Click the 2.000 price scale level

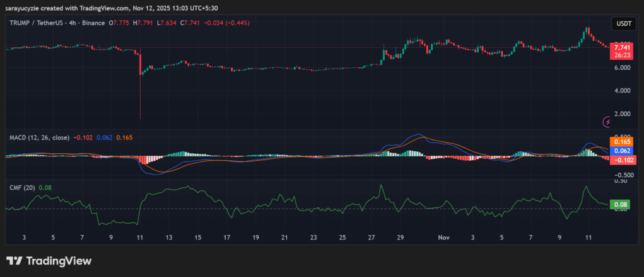[x=621, y=114]
